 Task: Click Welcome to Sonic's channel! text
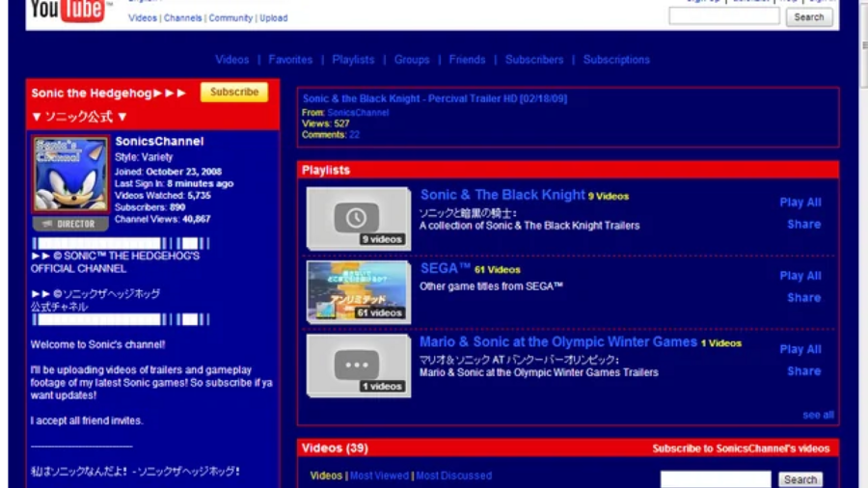[x=98, y=344]
